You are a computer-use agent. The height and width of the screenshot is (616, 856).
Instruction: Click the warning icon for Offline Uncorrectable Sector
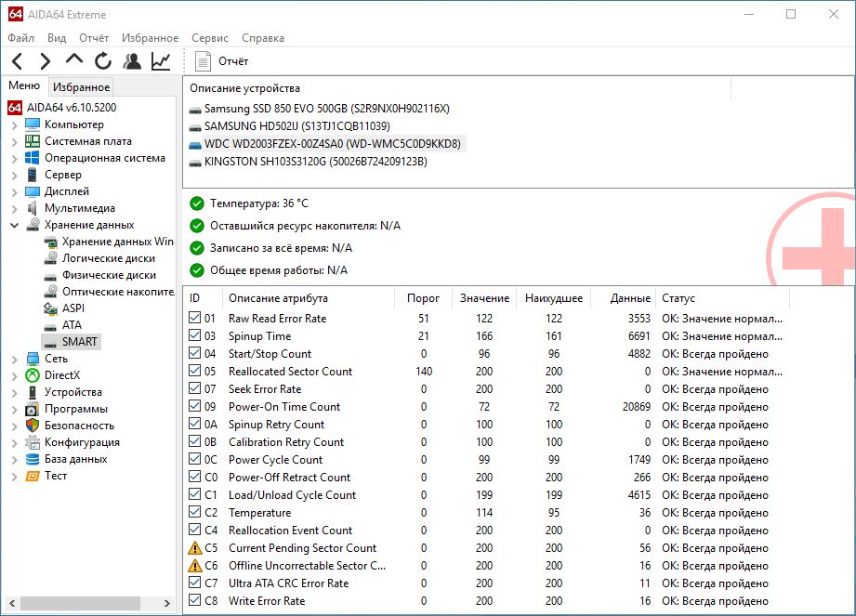coord(195,565)
